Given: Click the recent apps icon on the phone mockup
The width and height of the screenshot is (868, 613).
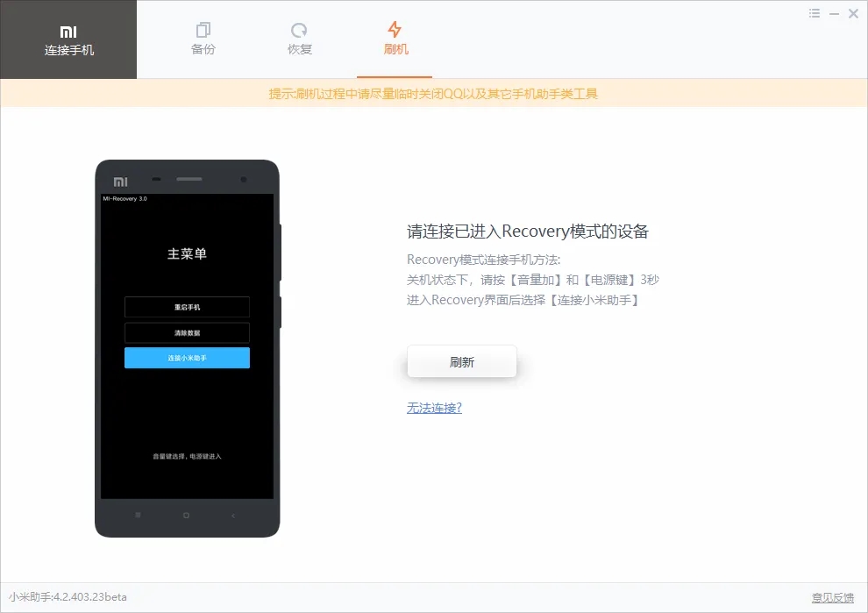Looking at the screenshot, I should point(139,516).
